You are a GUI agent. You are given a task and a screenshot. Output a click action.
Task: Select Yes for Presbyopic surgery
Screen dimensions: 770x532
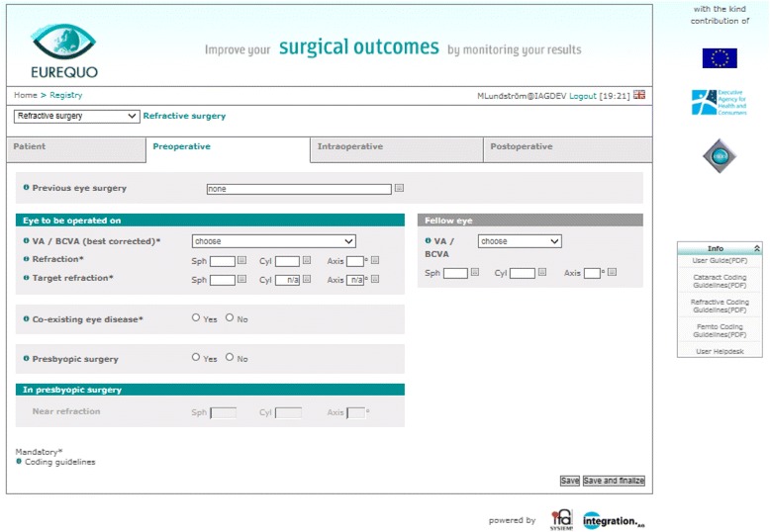click(196, 357)
